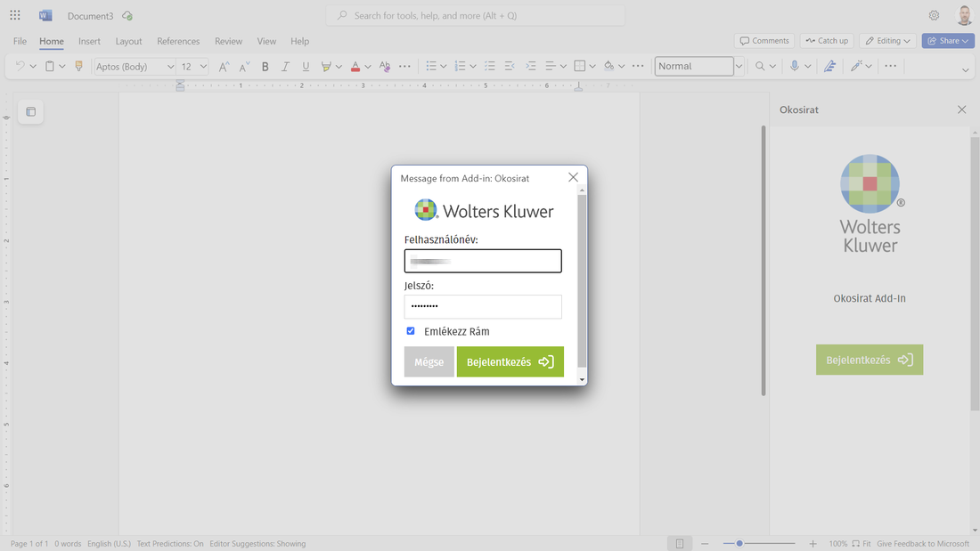Image resolution: width=980 pixels, height=551 pixels.
Task: Uncheck the Emlékezz Rám checkbox
Action: [x=411, y=331]
